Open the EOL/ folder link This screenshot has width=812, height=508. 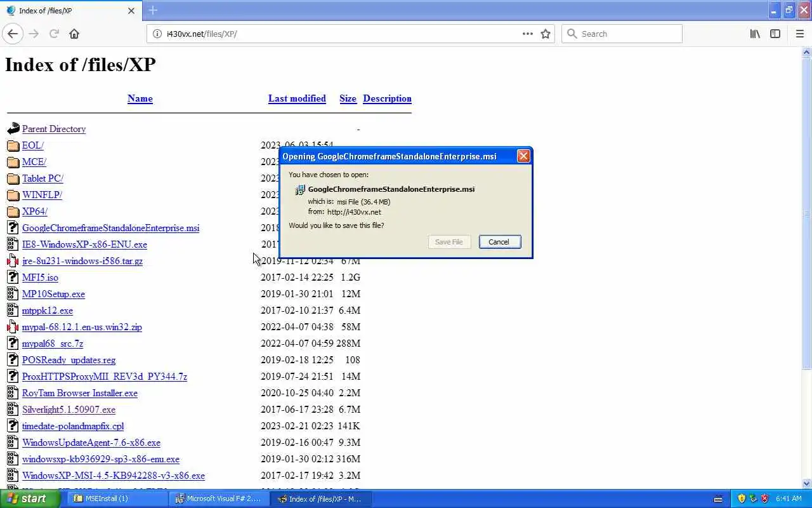33,145
